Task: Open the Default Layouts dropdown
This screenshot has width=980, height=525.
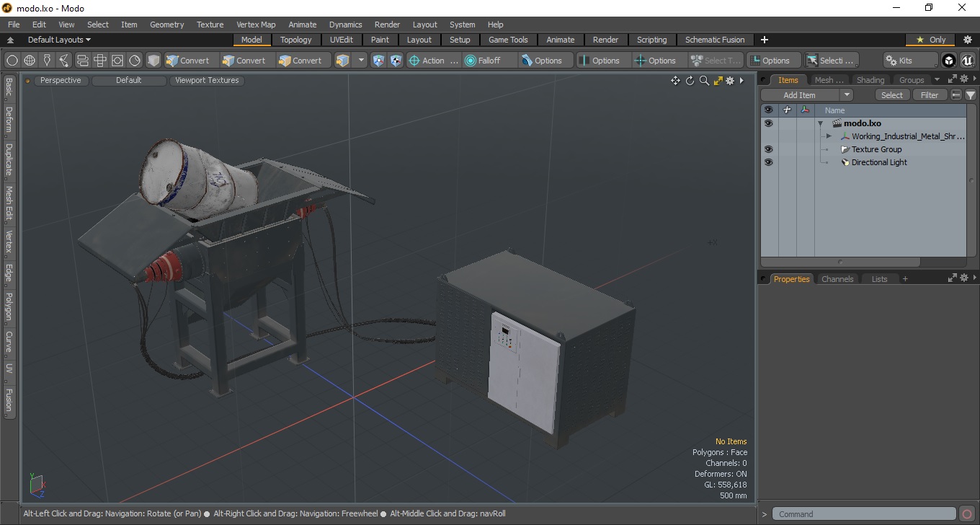Action: [x=59, y=40]
